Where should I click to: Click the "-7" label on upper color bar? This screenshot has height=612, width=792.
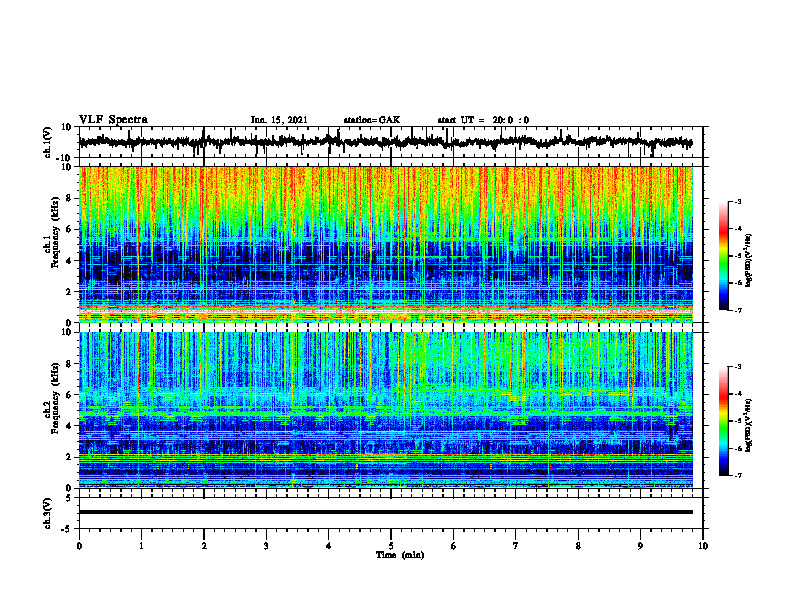coord(737,310)
